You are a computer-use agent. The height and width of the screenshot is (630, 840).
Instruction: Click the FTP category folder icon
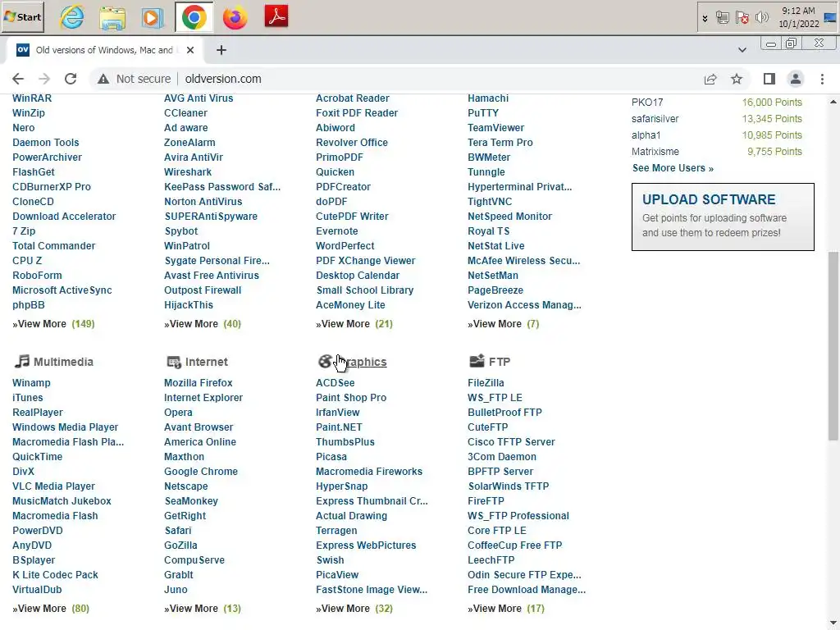pos(477,361)
